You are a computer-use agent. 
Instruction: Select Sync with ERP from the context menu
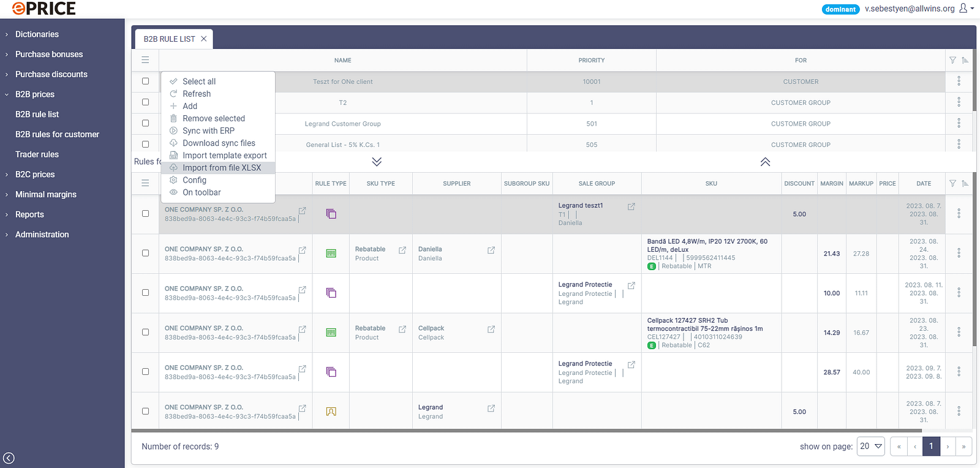[x=208, y=130]
